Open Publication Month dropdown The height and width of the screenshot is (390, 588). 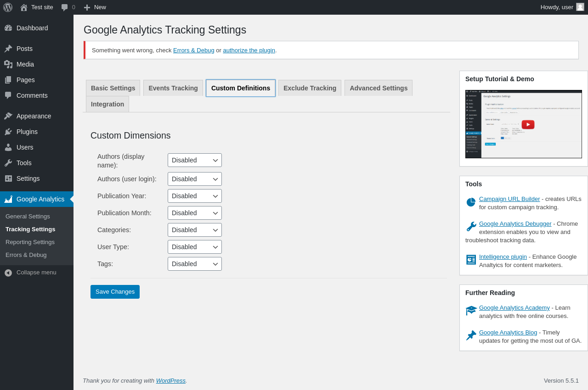[x=195, y=213]
